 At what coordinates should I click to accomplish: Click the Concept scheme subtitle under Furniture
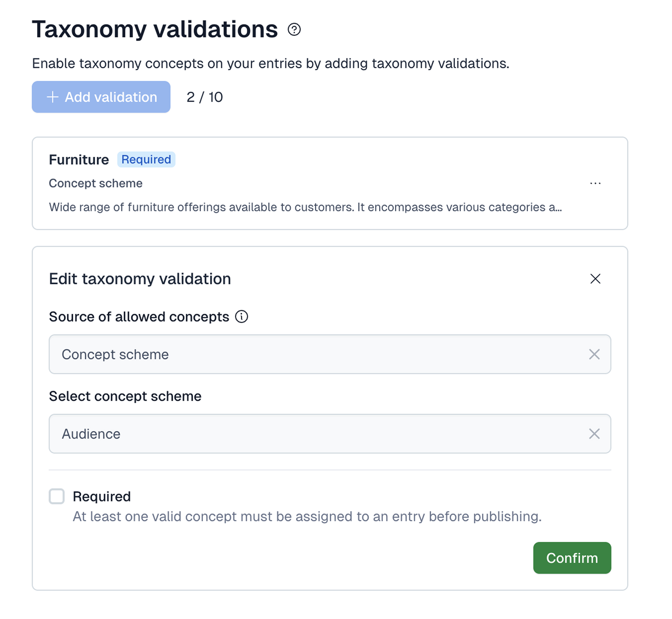click(x=95, y=183)
